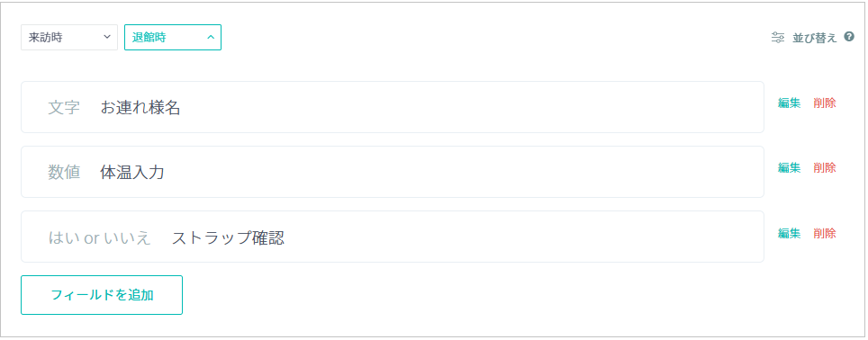
Task: Select the ストラップ確認 field row
Action: pyautogui.click(x=393, y=237)
